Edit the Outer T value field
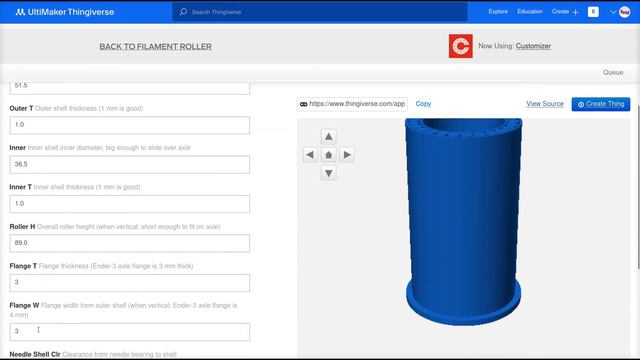Screen dimensions: 640x360 pos(129,125)
